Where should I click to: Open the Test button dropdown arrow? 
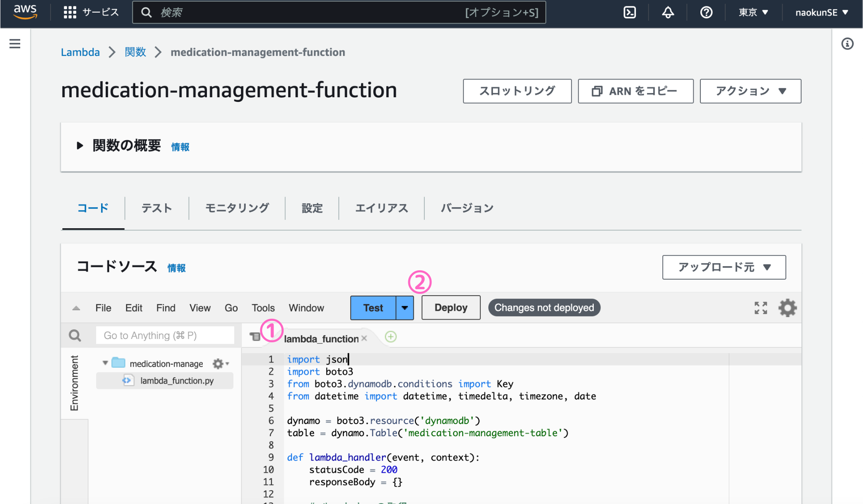(x=405, y=308)
